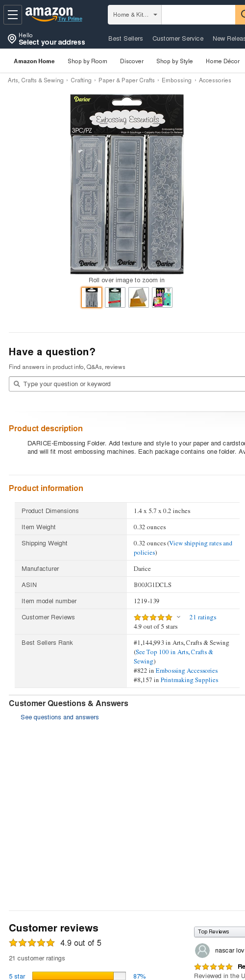Click the overall review stars near 4.9

(32, 943)
